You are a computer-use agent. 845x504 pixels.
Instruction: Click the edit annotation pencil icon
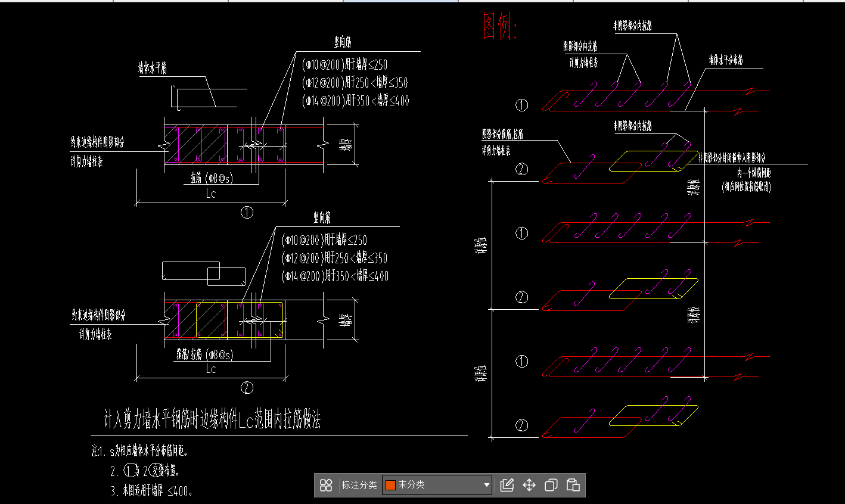coord(507,485)
